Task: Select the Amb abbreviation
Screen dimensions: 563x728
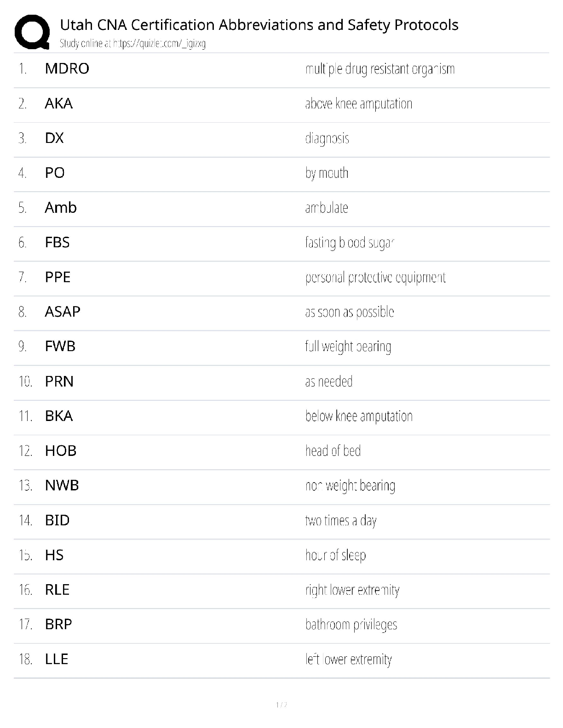Action: click(61, 208)
